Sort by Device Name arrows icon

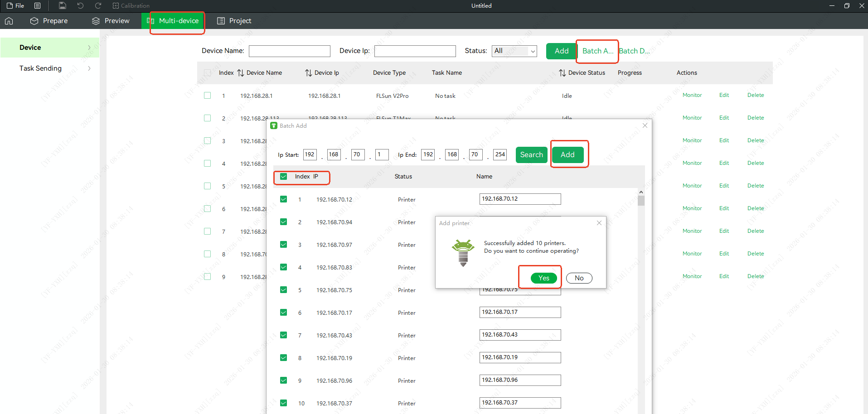(241, 73)
